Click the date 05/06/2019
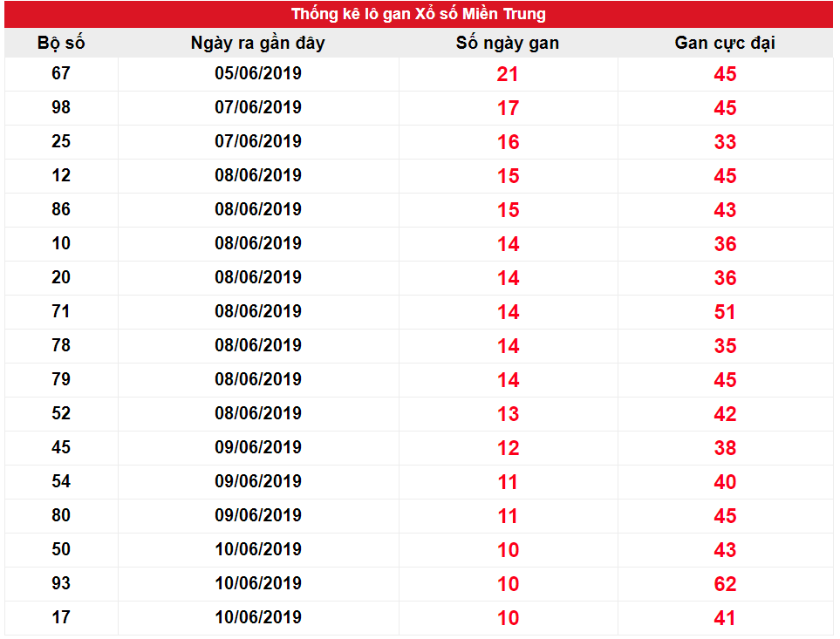This screenshot has width=840, height=639. [258, 73]
